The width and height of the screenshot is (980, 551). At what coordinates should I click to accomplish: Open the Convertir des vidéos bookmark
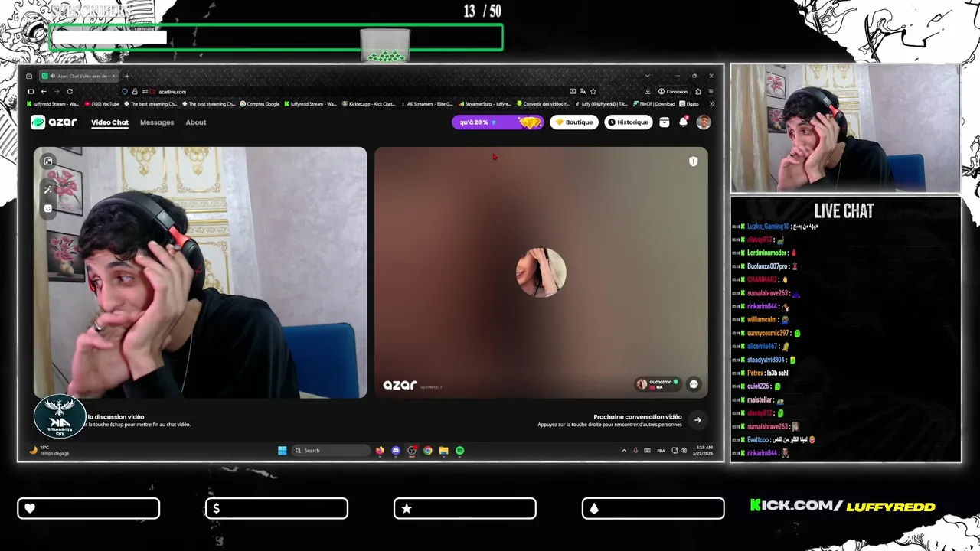pyautogui.click(x=544, y=104)
